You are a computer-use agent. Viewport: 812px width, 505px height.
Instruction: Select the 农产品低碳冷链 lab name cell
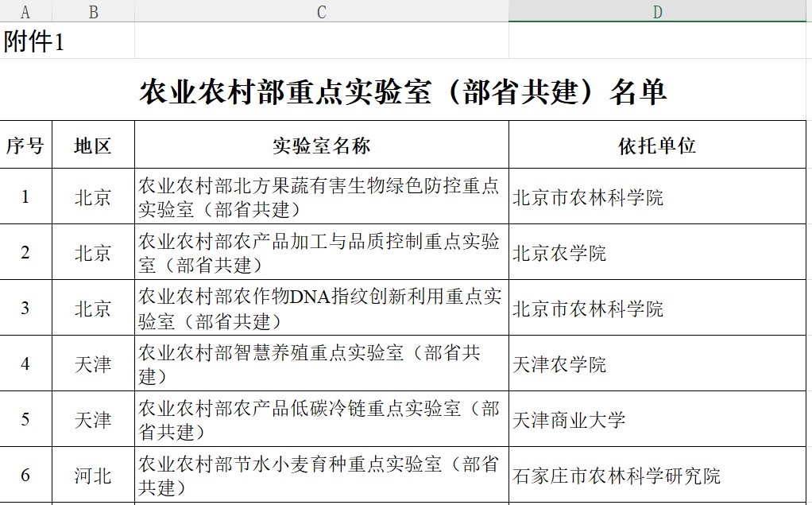coord(321,420)
